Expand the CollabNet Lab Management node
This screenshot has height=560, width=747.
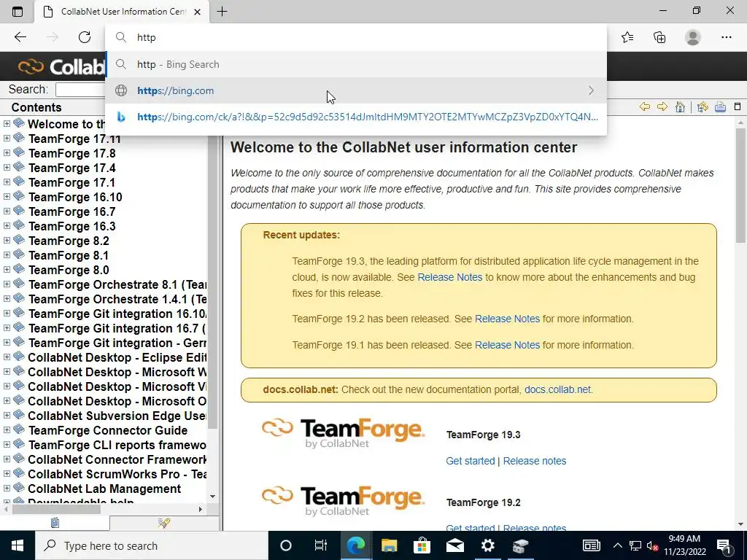7,488
